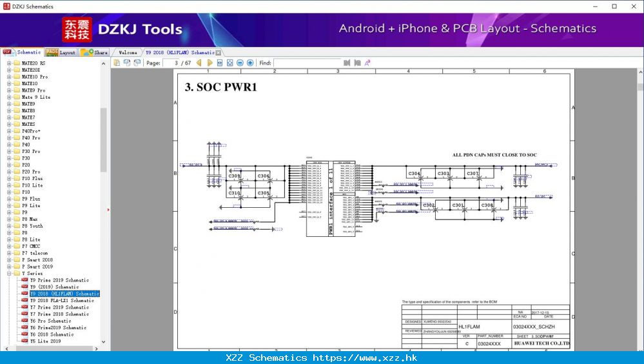Open Y7 Prime 2018 Schematic file
Screen dimensions: 644x364
59,314
